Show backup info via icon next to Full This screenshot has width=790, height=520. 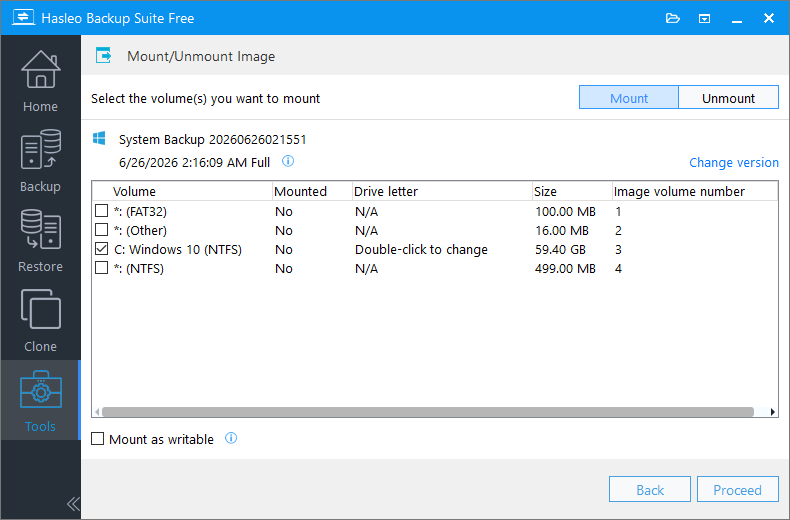coord(288,161)
